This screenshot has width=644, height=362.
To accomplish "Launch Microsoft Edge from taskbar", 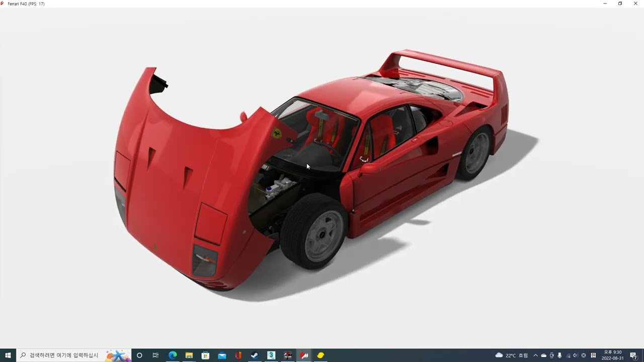I will pos(173,355).
